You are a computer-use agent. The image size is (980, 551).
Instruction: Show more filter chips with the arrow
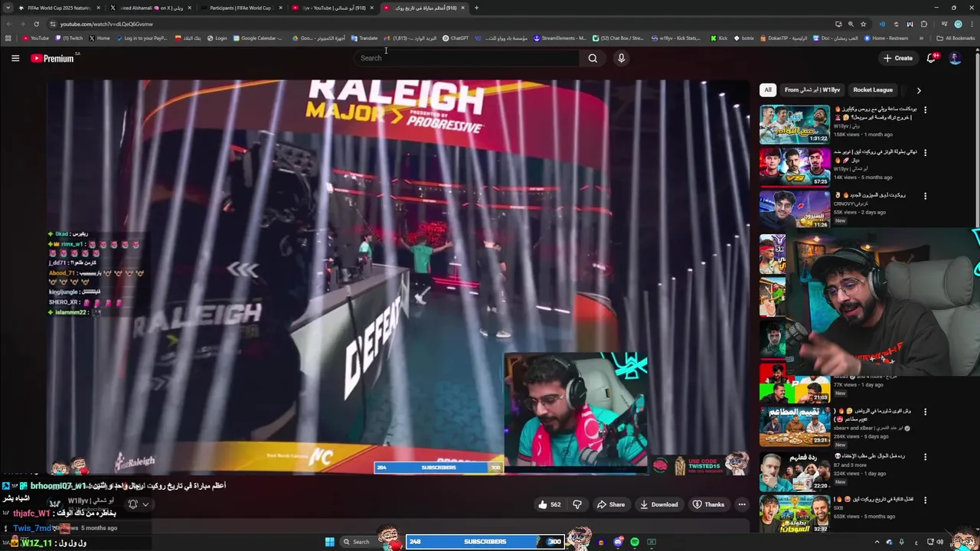919,90
